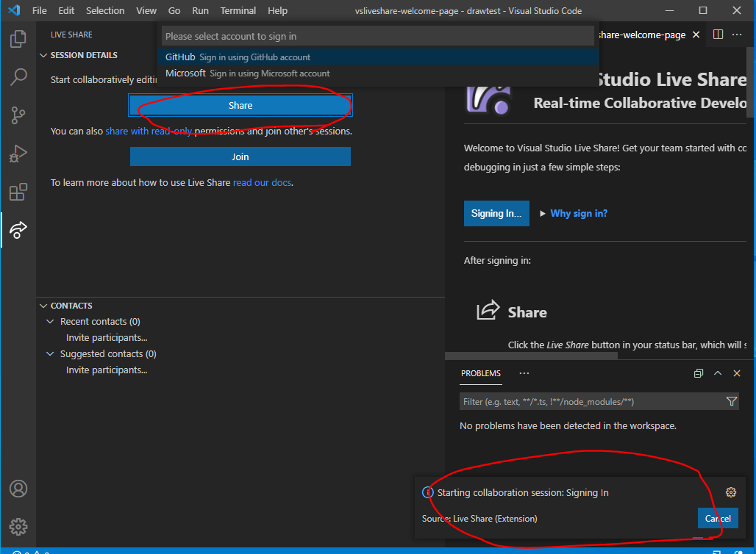Open the Extensions view
The image size is (756, 554).
click(x=18, y=192)
